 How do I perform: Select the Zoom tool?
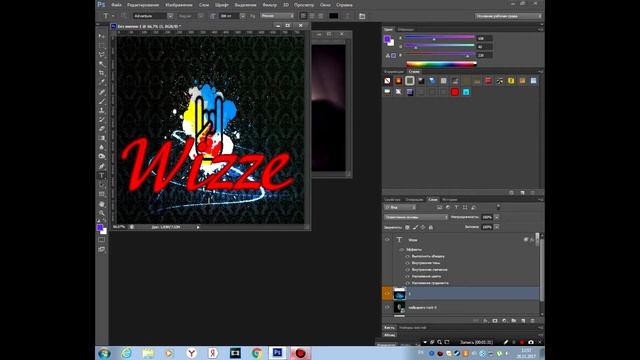pyautogui.click(x=101, y=213)
